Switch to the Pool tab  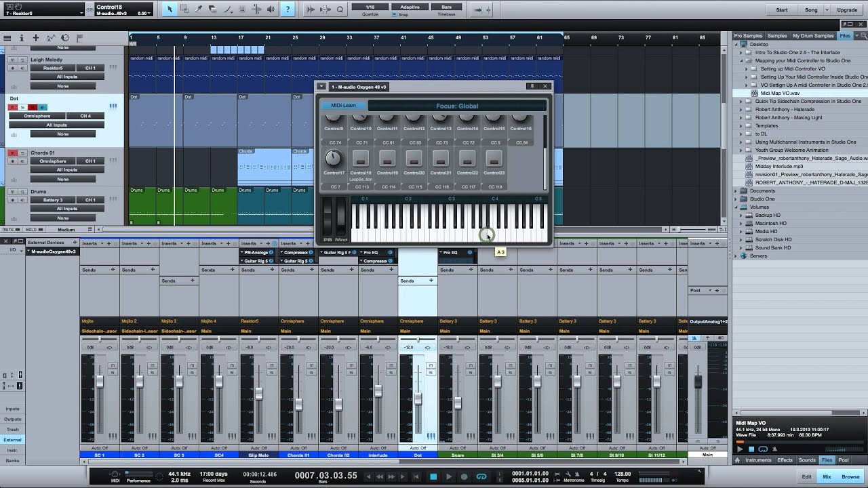[x=844, y=460]
